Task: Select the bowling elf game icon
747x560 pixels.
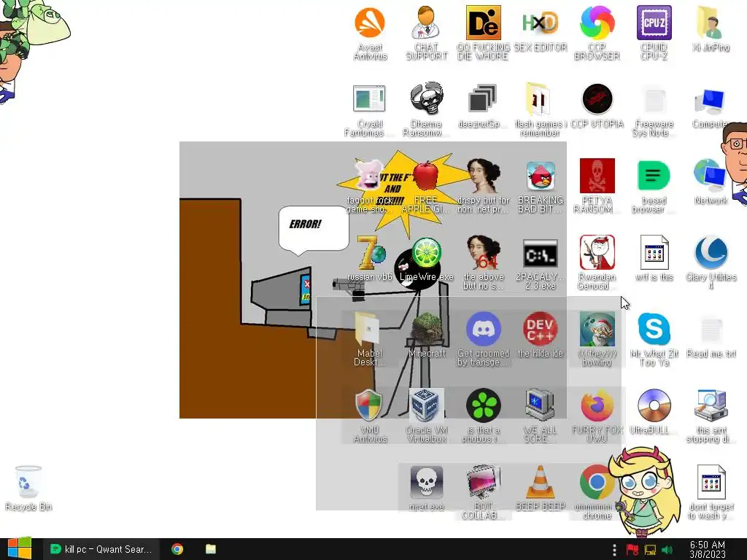Action: [597, 340]
